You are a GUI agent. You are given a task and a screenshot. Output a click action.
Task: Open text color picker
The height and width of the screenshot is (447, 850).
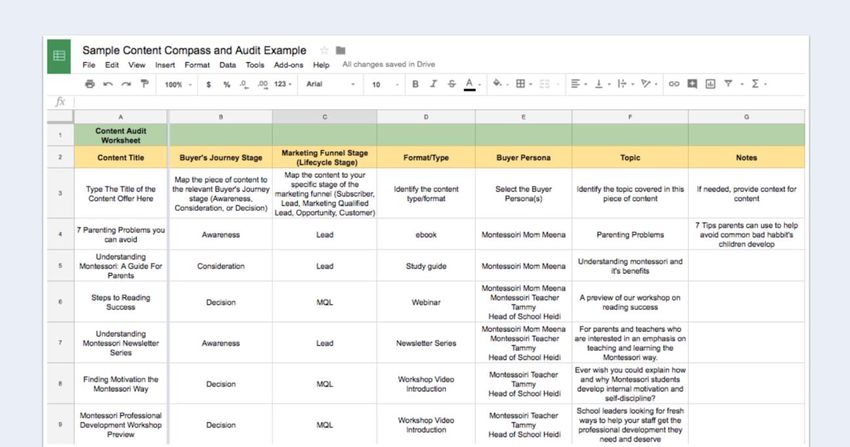[469, 84]
